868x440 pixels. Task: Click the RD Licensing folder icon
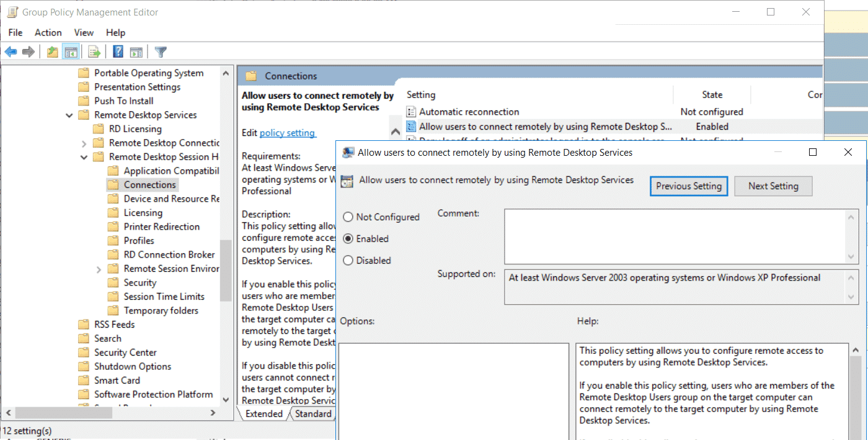[x=99, y=129]
